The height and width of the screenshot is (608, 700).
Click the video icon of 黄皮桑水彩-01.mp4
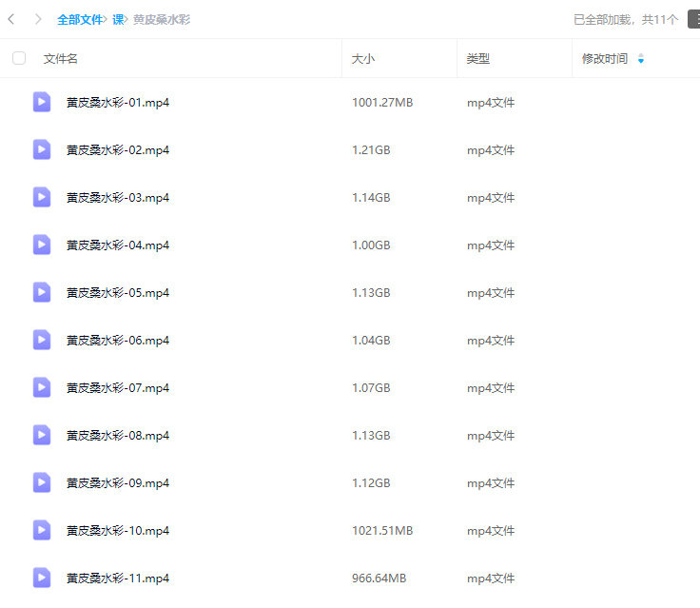click(x=42, y=102)
